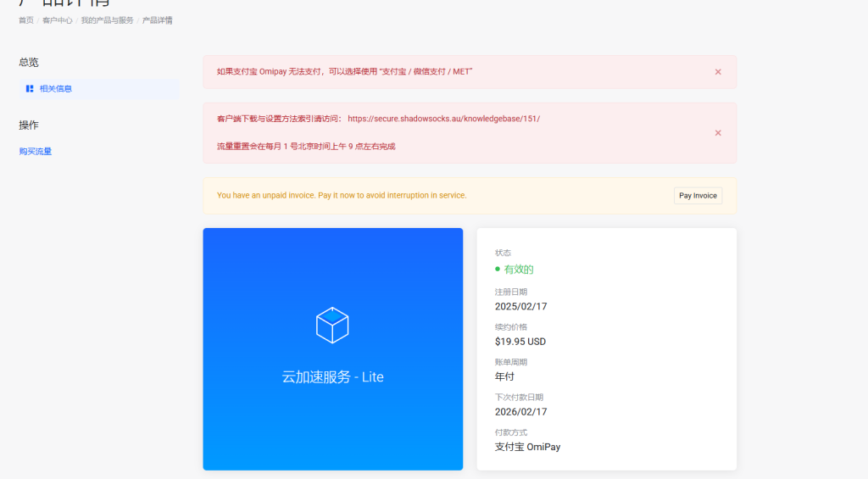Click payment method 支付宝 OmiPay
868x479 pixels.
coord(527,447)
